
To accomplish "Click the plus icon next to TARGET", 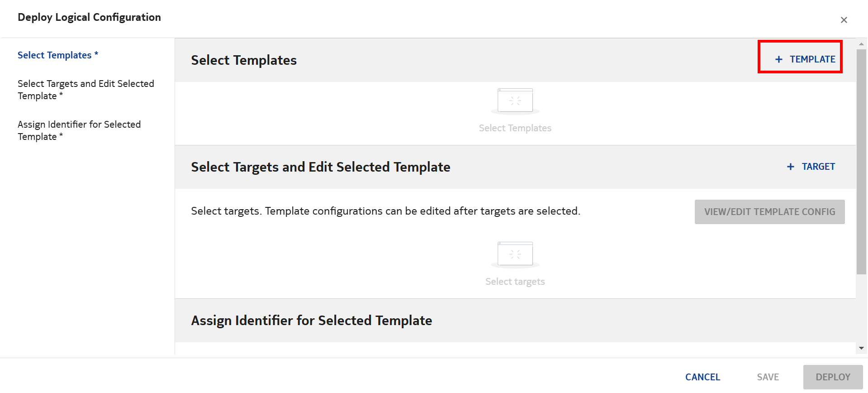I will (x=790, y=167).
